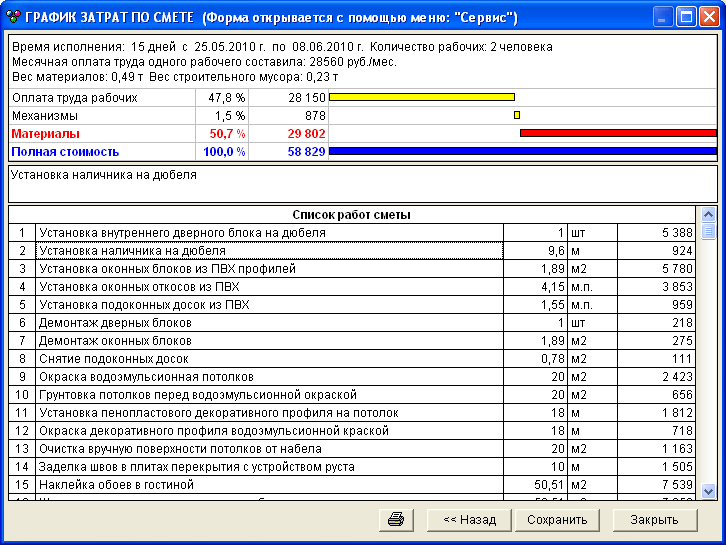Click the 'Сохранить' button

click(x=557, y=519)
